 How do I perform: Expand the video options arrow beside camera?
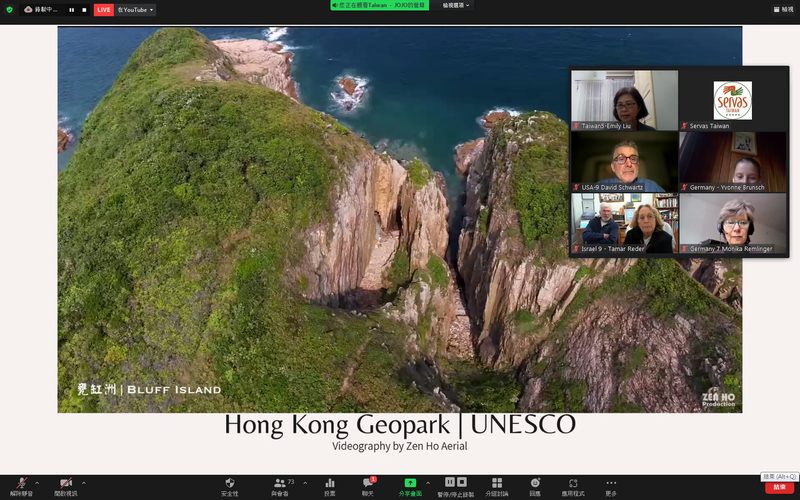coord(84,483)
